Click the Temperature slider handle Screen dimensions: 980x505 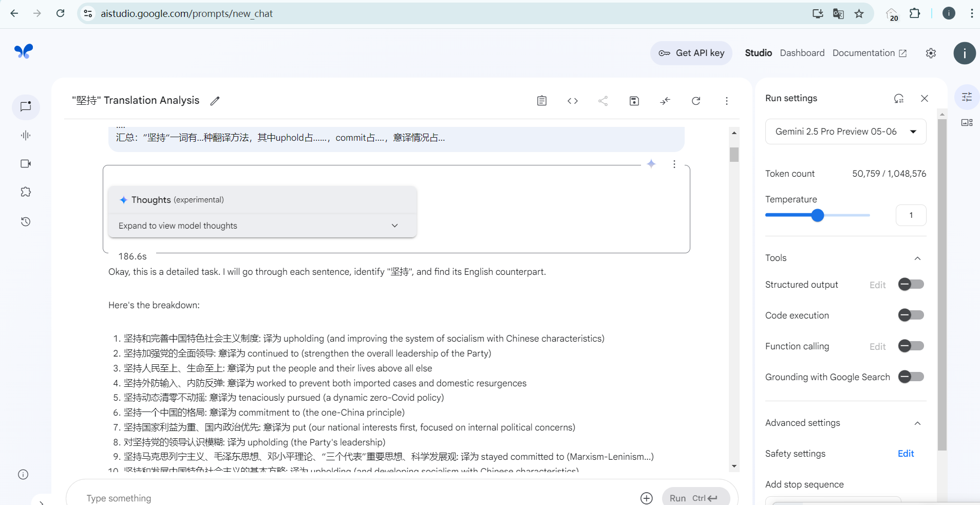(x=817, y=215)
